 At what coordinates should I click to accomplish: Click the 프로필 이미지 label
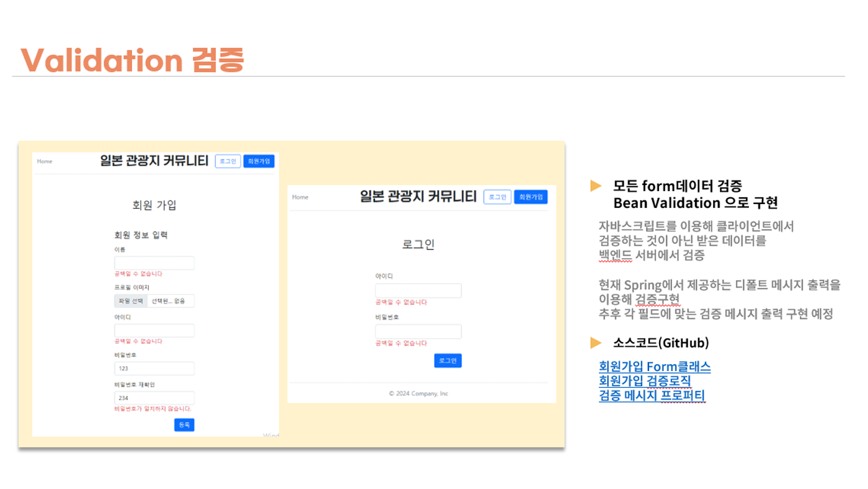click(132, 288)
